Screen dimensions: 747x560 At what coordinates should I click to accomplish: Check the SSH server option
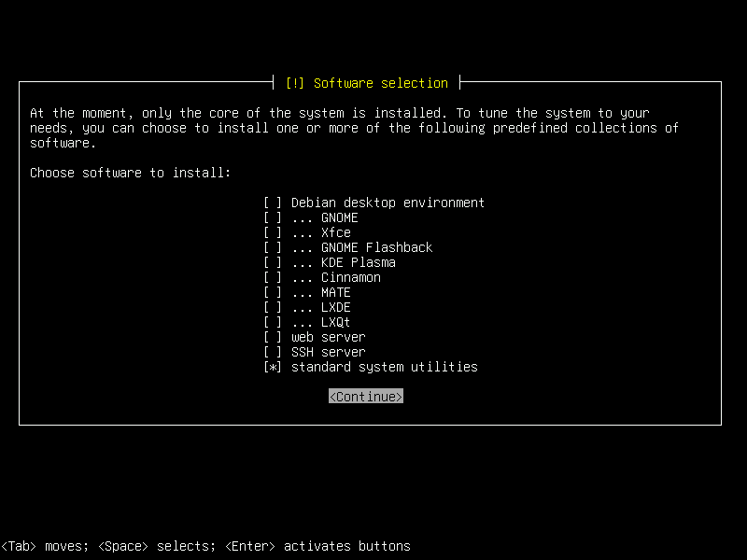(x=271, y=352)
